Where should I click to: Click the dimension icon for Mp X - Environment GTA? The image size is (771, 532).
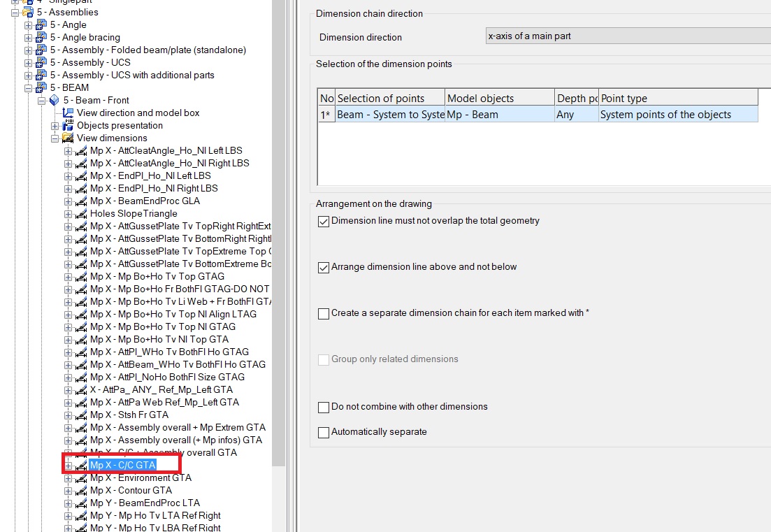(82, 477)
